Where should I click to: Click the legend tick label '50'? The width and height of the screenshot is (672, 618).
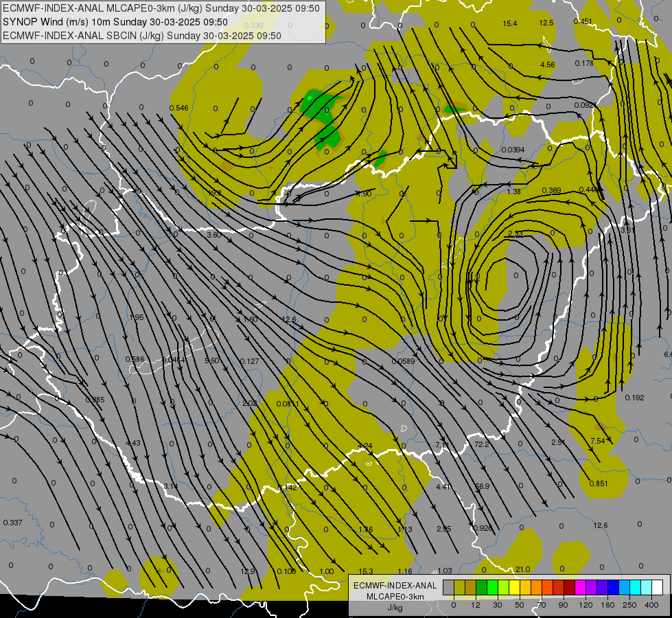[x=519, y=605]
